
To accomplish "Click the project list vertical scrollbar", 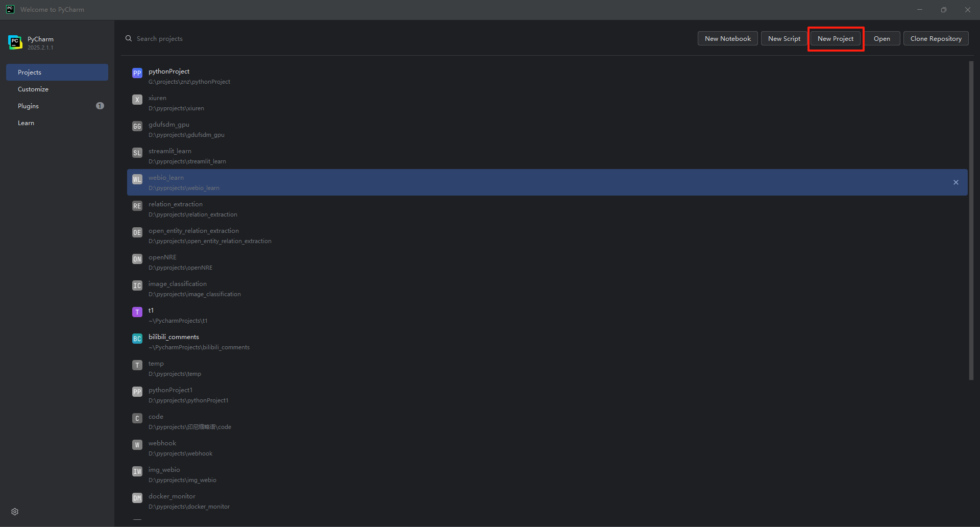I will pos(971,221).
